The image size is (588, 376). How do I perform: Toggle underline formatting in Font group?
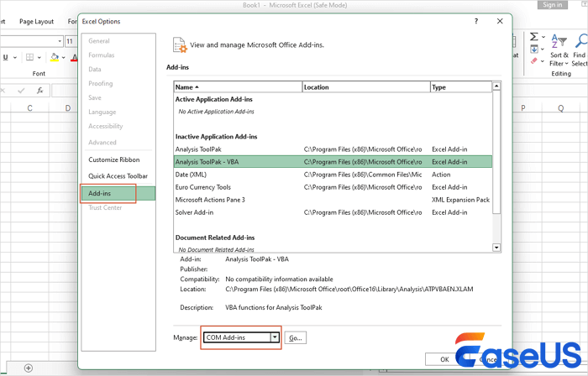coord(5,57)
